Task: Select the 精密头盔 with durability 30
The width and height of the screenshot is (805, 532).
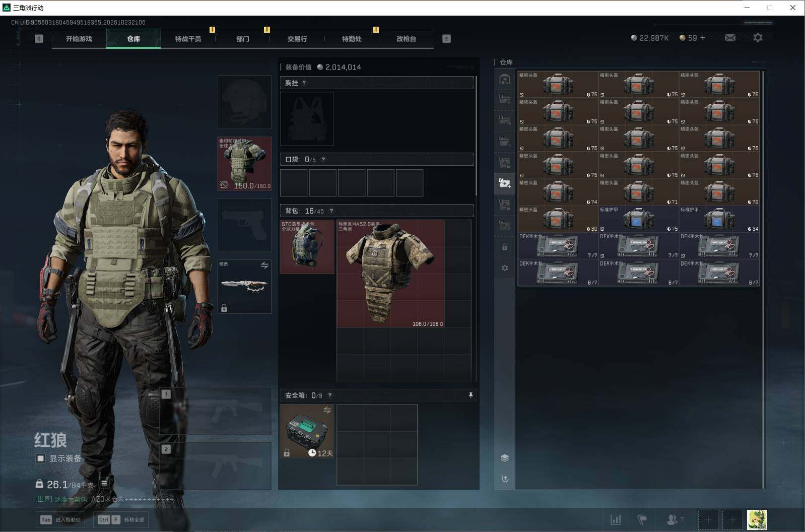Action: [x=558, y=219]
